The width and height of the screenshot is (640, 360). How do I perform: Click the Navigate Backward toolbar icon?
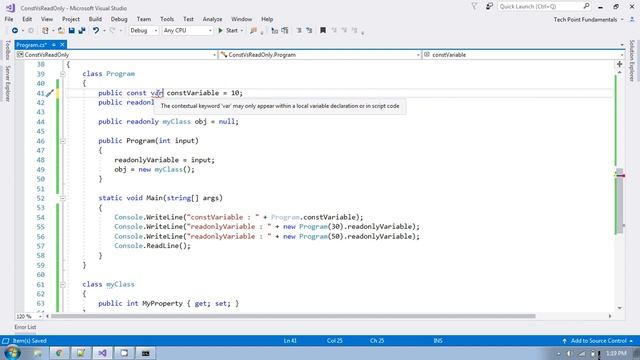15,31
